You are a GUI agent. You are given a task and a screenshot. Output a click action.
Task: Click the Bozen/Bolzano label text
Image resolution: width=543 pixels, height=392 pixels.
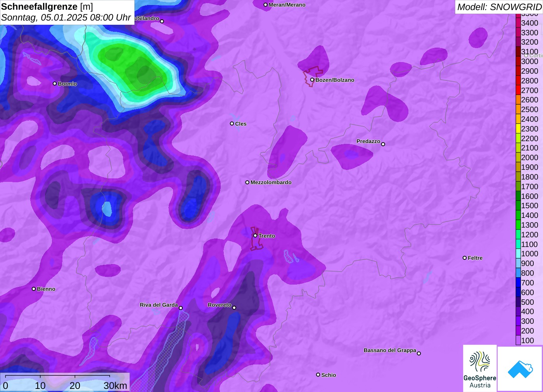click(x=335, y=80)
